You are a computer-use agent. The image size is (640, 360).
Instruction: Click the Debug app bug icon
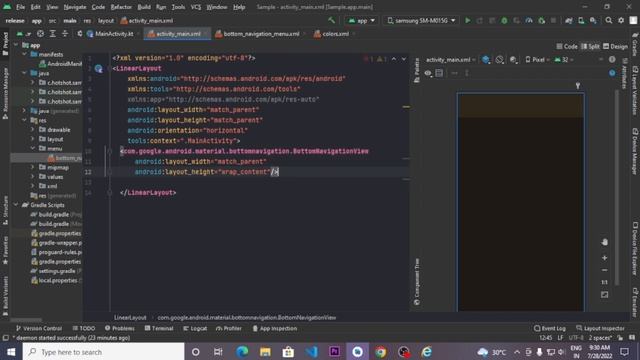504,20
